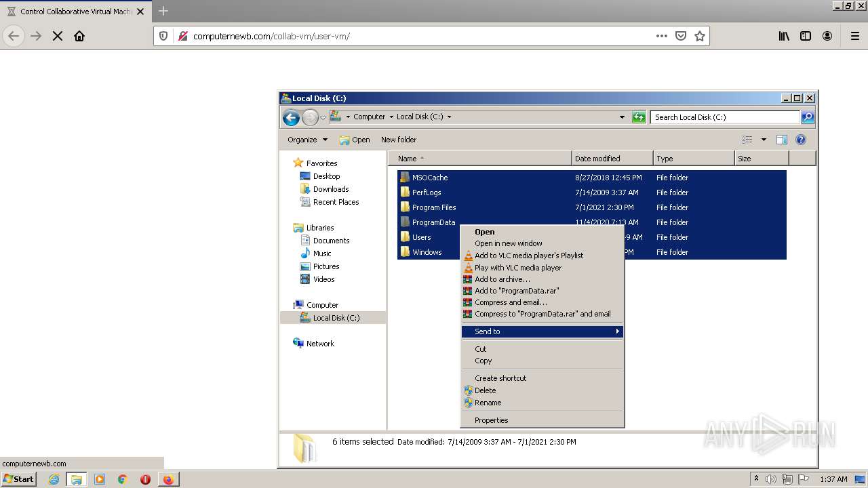Click the Windows Start button
The image size is (868, 488).
pyautogui.click(x=18, y=479)
